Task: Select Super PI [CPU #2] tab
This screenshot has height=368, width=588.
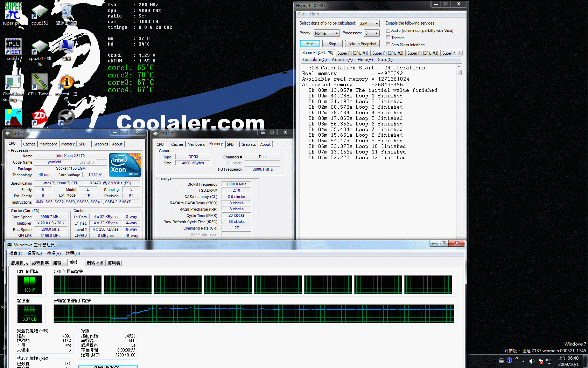Action: point(387,53)
